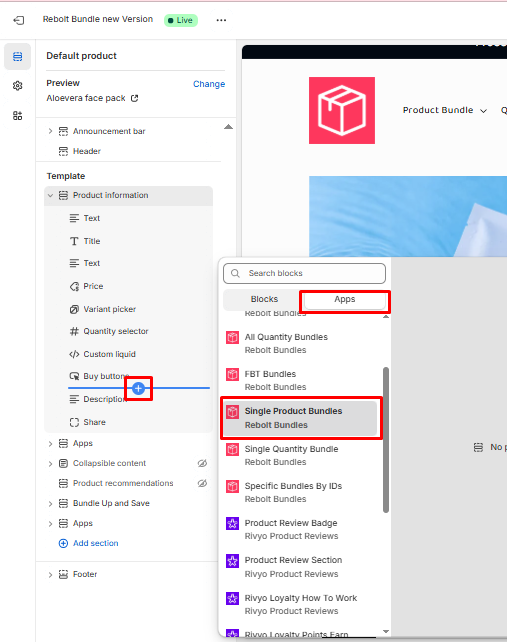Switch to the Blocks tab
The height and width of the screenshot is (642, 507).
(x=264, y=299)
